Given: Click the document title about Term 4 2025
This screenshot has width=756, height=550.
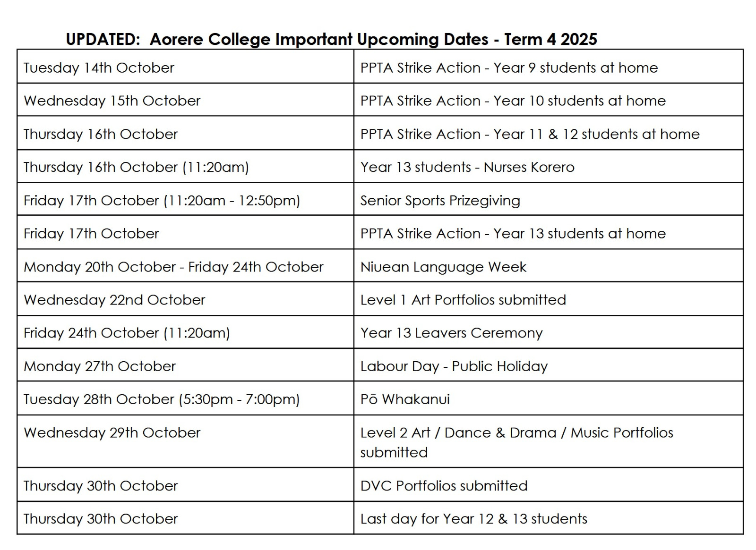Looking at the screenshot, I should pos(331,39).
